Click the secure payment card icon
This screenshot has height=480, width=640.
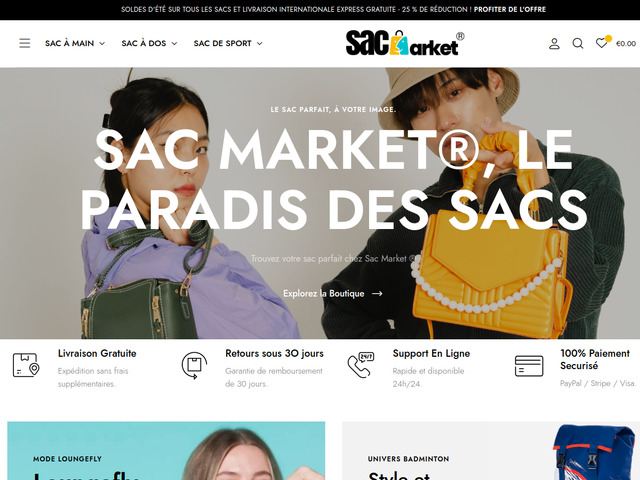pos(529,366)
